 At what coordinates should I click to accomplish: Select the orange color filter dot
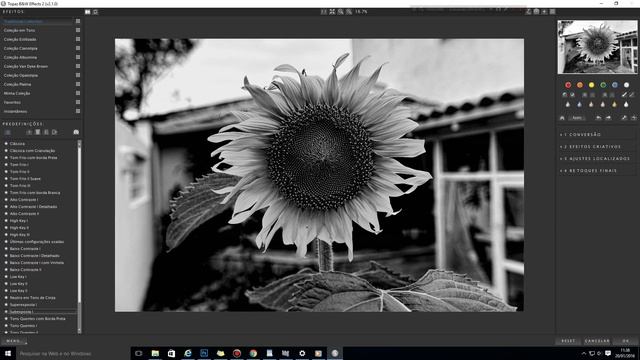tap(580, 85)
